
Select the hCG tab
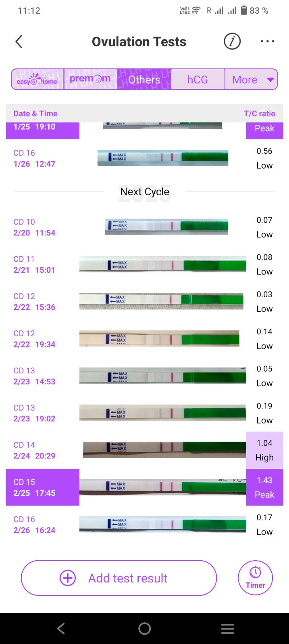click(x=198, y=79)
